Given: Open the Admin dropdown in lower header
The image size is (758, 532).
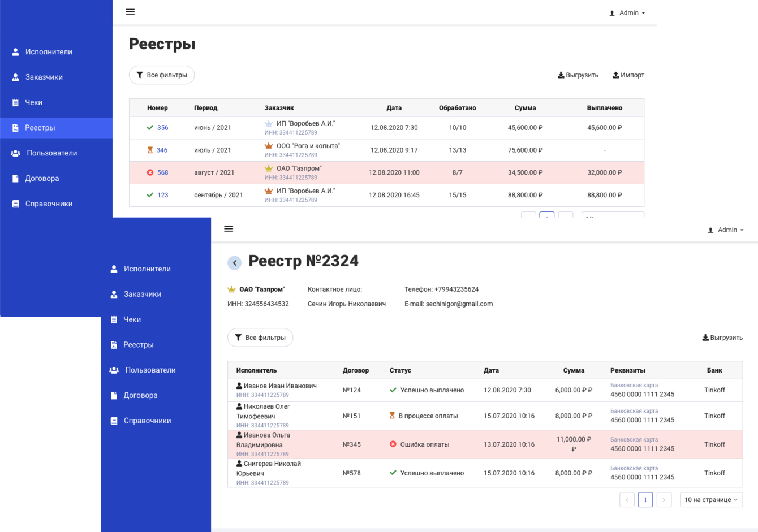Looking at the screenshot, I should 726,230.
